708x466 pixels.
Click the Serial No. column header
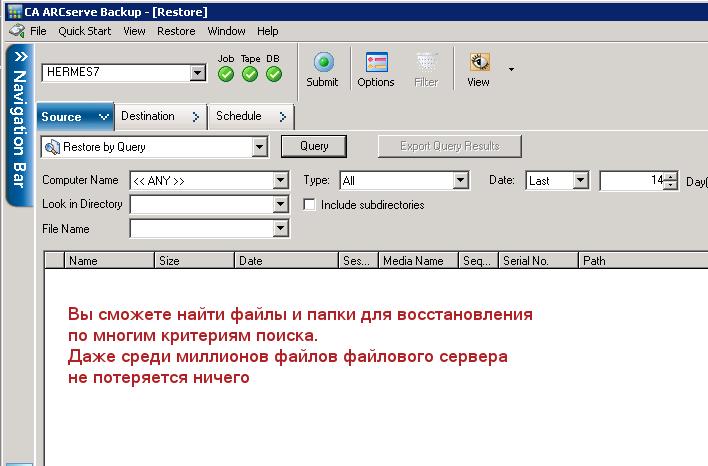point(538,261)
